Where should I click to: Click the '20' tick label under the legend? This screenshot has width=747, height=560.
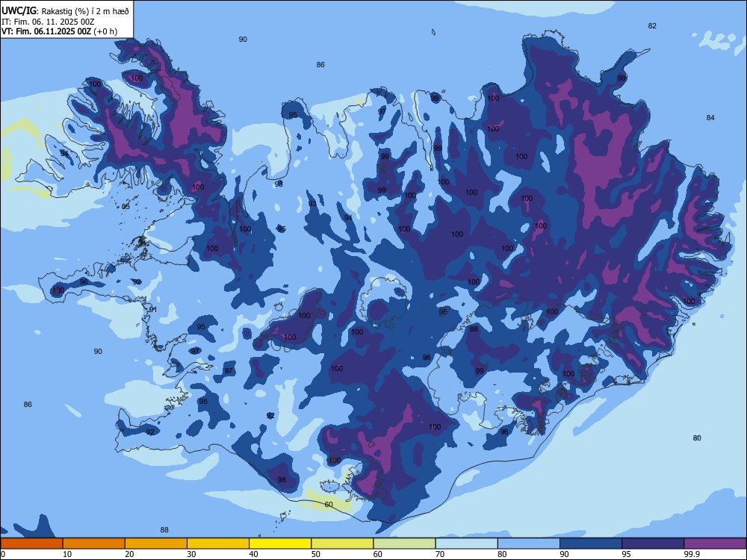[129, 554]
